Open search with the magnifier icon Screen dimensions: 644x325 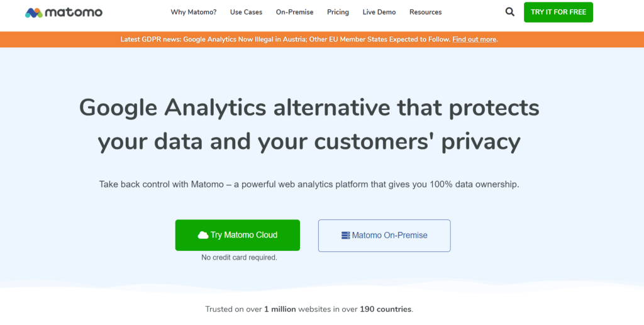(509, 12)
